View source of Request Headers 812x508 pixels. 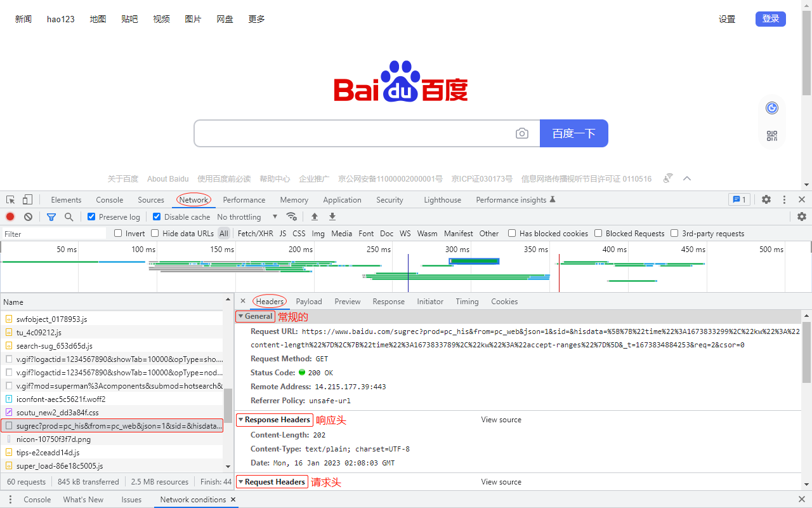click(501, 482)
